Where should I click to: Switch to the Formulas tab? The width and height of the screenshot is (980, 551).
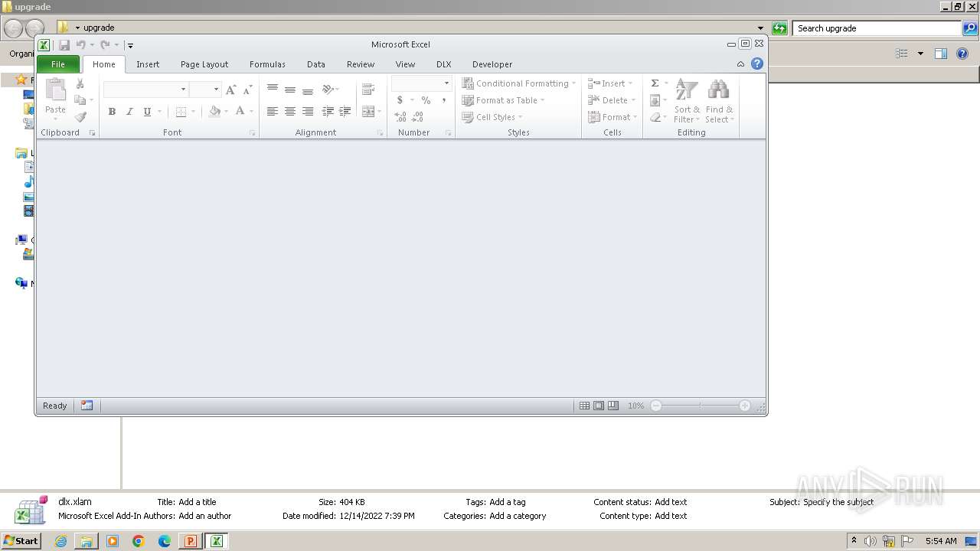(267, 64)
